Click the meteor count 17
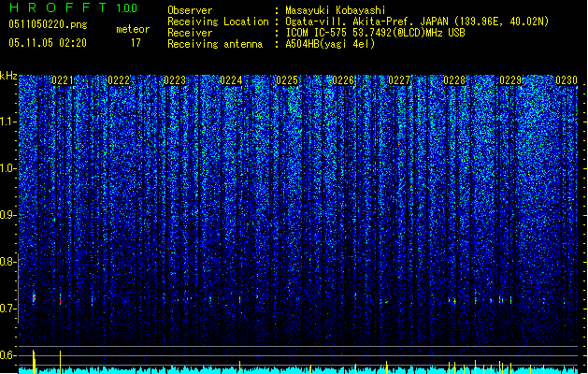 (136, 43)
